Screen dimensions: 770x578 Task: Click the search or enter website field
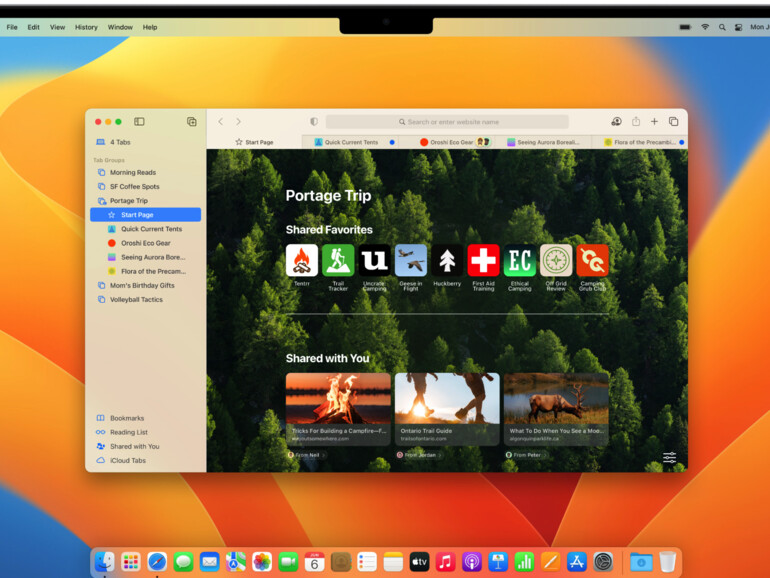[447, 121]
